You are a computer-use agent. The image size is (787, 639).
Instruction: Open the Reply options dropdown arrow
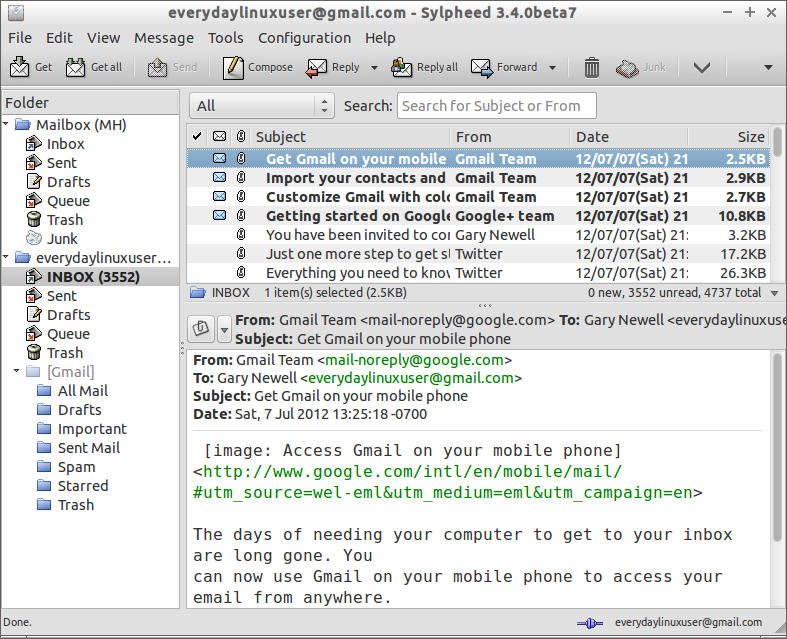(x=374, y=68)
